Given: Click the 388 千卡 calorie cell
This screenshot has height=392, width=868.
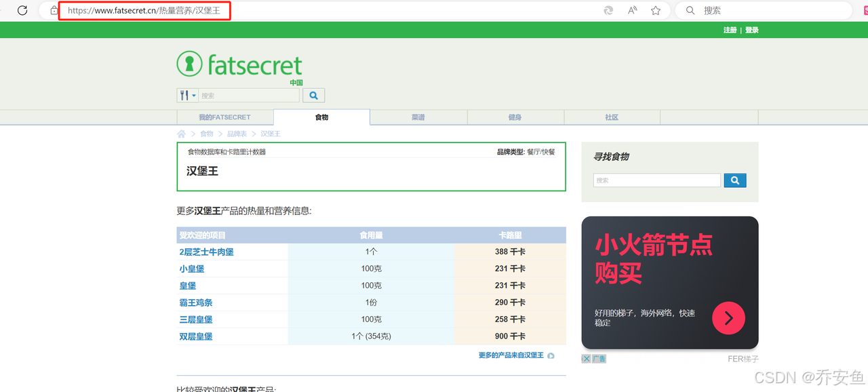Looking at the screenshot, I should (510, 252).
